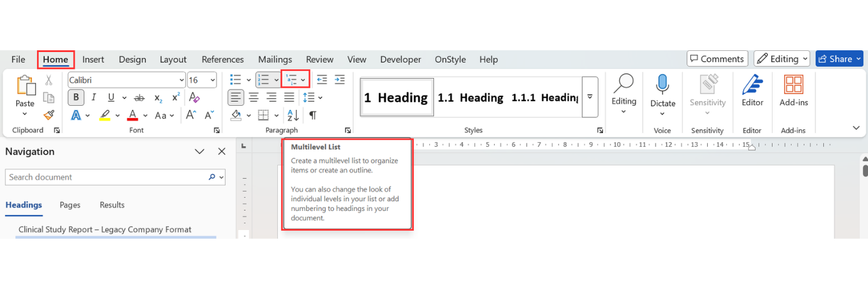Screen dimensions: 868x289
Task: Apply strikethrough formatting
Action: pos(139,98)
